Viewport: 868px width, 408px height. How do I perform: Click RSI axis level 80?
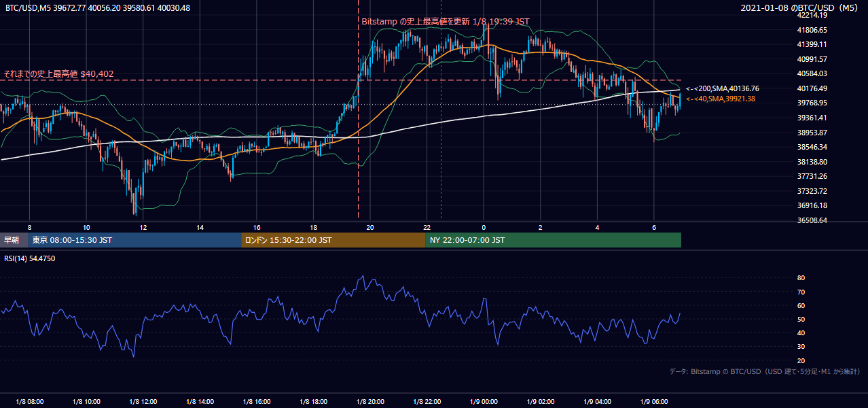click(801, 278)
